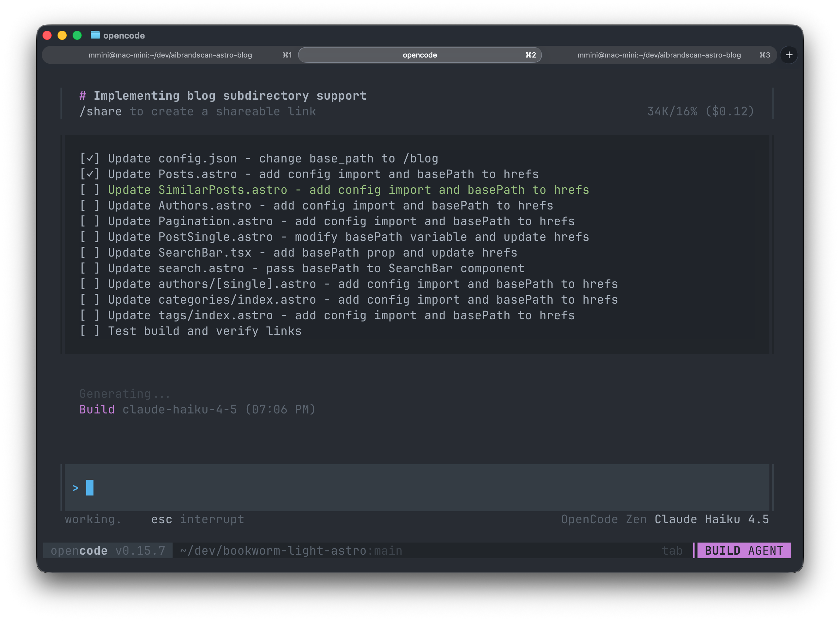Open the third terminal tab

point(659,55)
